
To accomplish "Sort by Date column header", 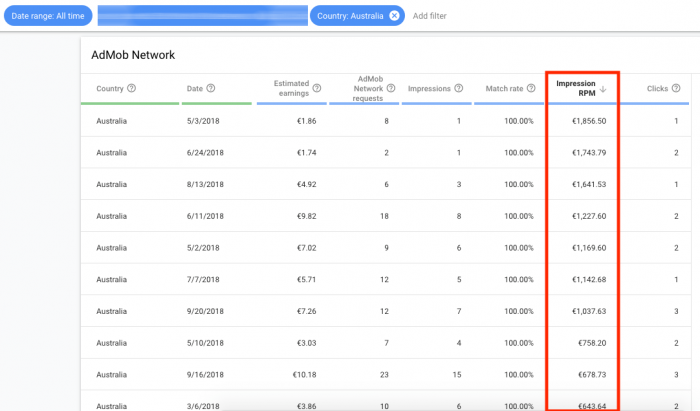I will coord(195,88).
